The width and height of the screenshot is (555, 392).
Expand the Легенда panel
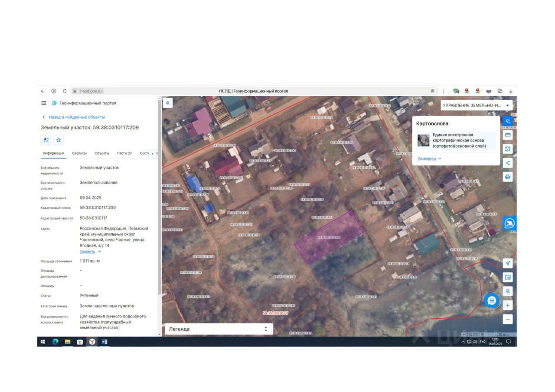(x=219, y=329)
